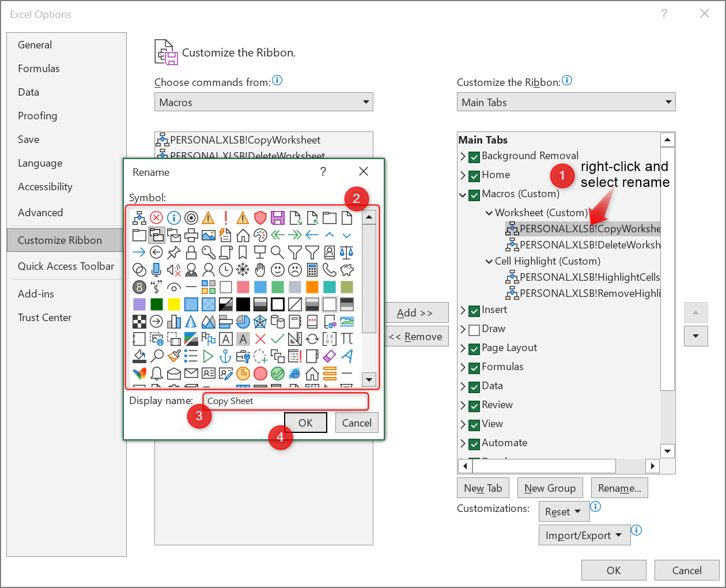Toggle the Page Layout tab checkbox
The height and width of the screenshot is (588, 726).
474,349
